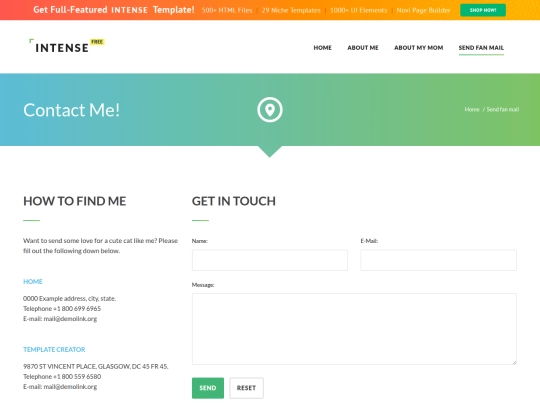
Task: Click '0000 Example address, city, state.' text
Action: (x=70, y=299)
